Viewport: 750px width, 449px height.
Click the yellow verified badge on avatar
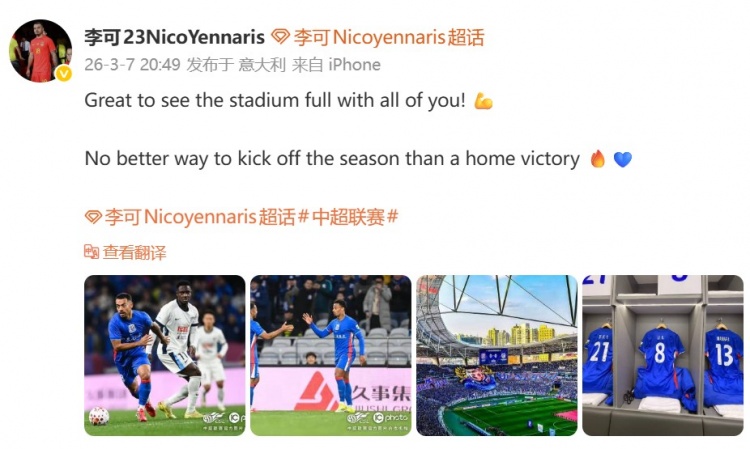tap(64, 74)
